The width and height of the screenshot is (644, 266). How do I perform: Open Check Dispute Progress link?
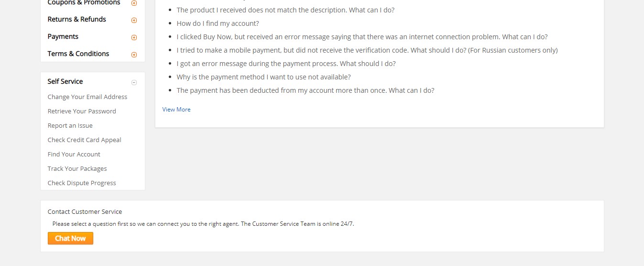tap(82, 183)
